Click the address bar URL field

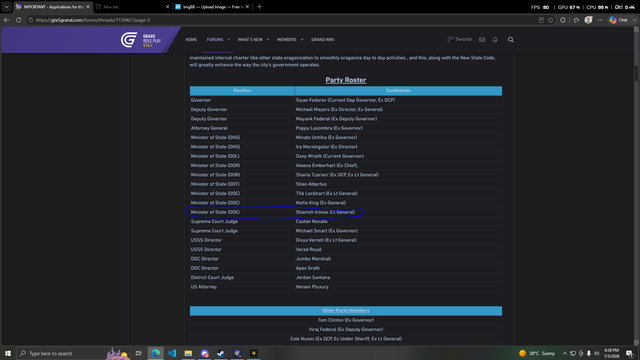pos(282,20)
